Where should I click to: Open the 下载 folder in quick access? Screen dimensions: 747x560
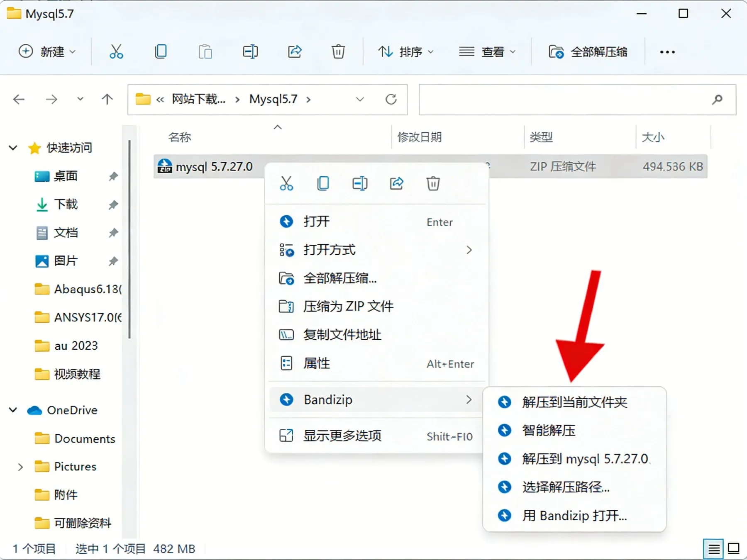(x=66, y=205)
